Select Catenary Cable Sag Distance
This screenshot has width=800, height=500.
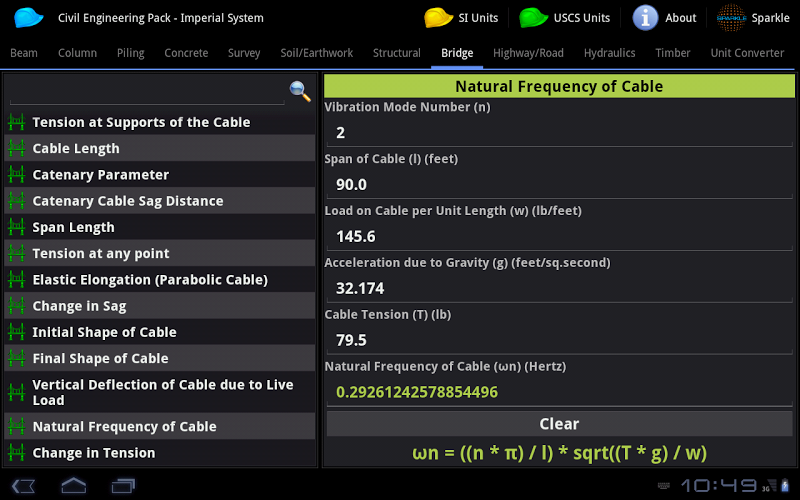coord(160,201)
